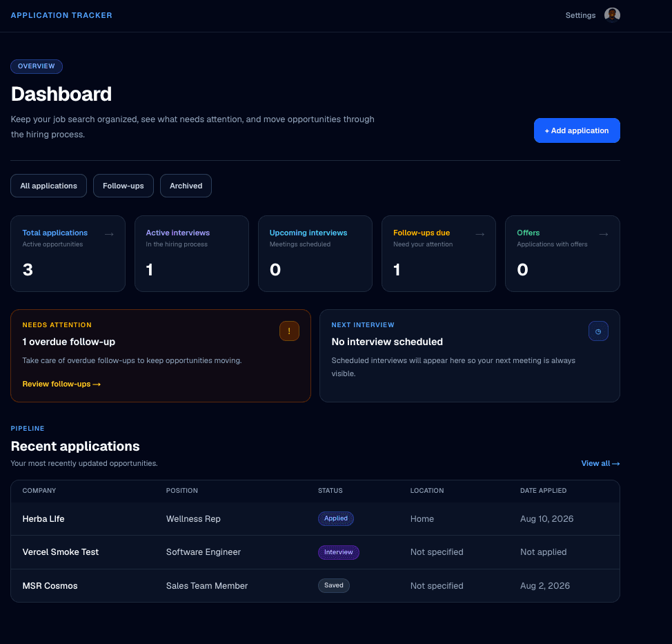Click the Company column header
This screenshot has width=672, height=644.
39,491
